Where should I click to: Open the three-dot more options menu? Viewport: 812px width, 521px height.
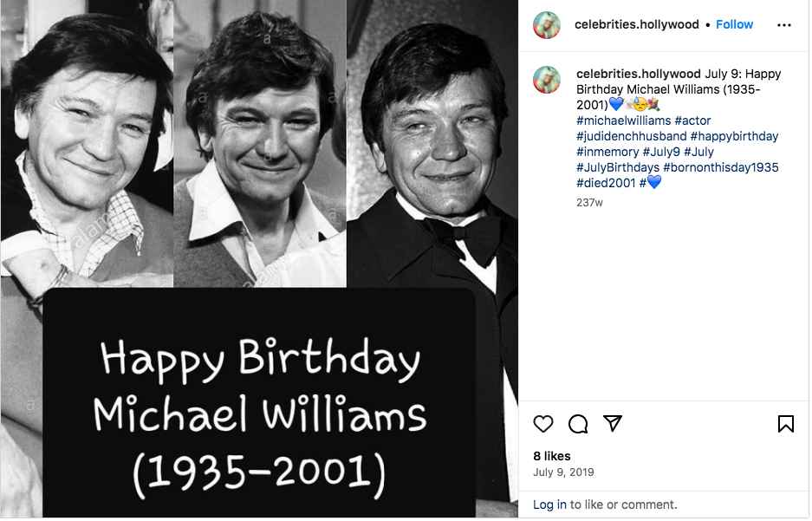coord(784,25)
